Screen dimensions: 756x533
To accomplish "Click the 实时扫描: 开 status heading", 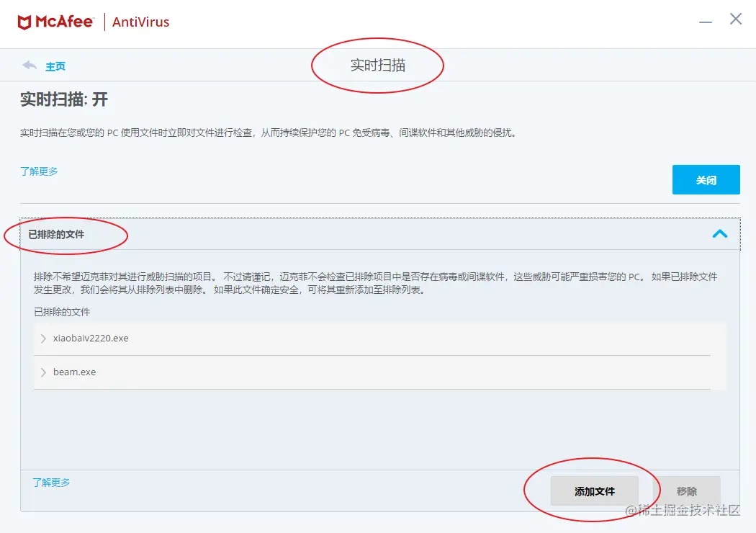I will 64,99.
